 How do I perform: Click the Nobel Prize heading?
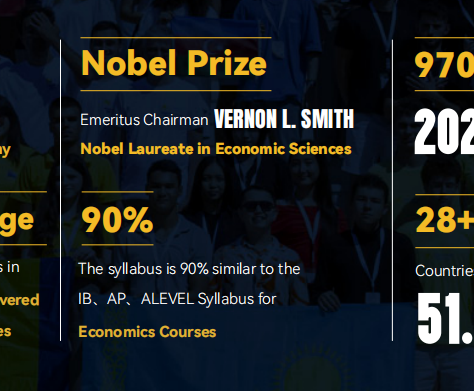(174, 63)
